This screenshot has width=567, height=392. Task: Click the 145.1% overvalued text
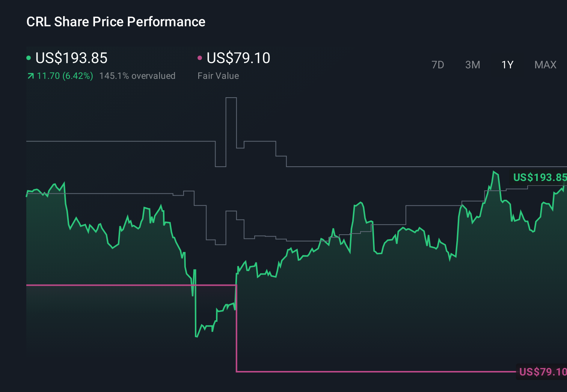click(x=137, y=76)
